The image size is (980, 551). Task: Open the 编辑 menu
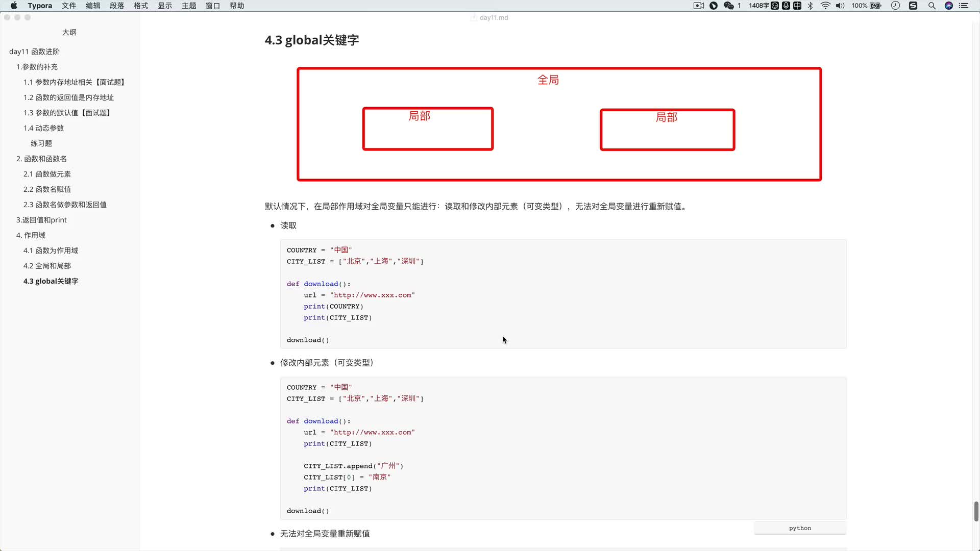point(93,6)
